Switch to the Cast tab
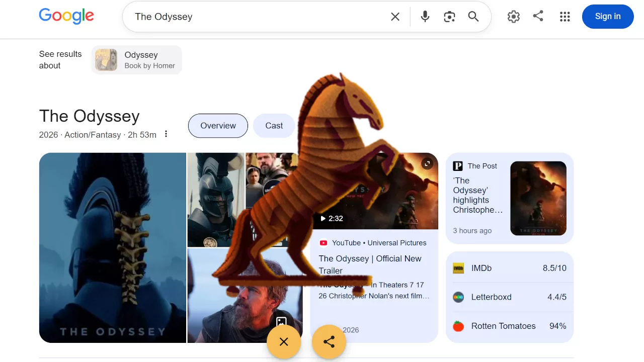Screen dimensions: 644x362 (x=274, y=126)
